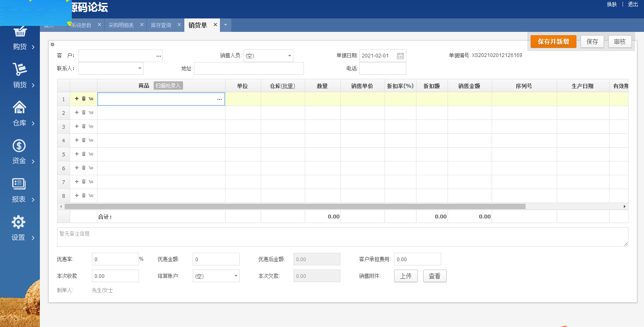Image resolution: width=644 pixels, height=327 pixels.
Task: Open the 联系人 dropdown
Action: click(139, 68)
